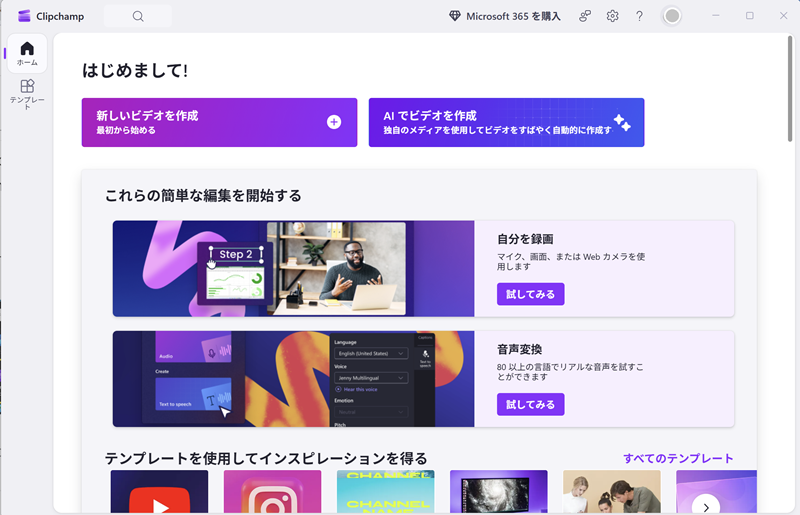The height and width of the screenshot is (515, 800).
Task: Open the people sharing icon
Action: [586, 16]
